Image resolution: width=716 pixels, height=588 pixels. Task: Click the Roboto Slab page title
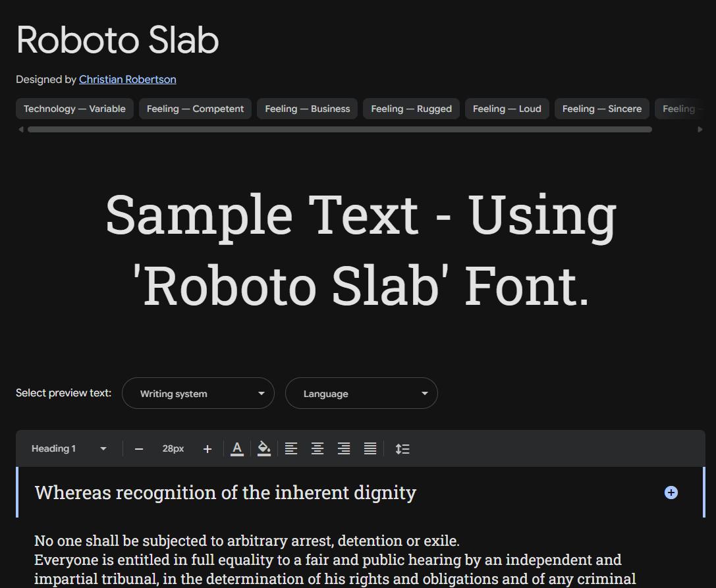[x=118, y=40]
